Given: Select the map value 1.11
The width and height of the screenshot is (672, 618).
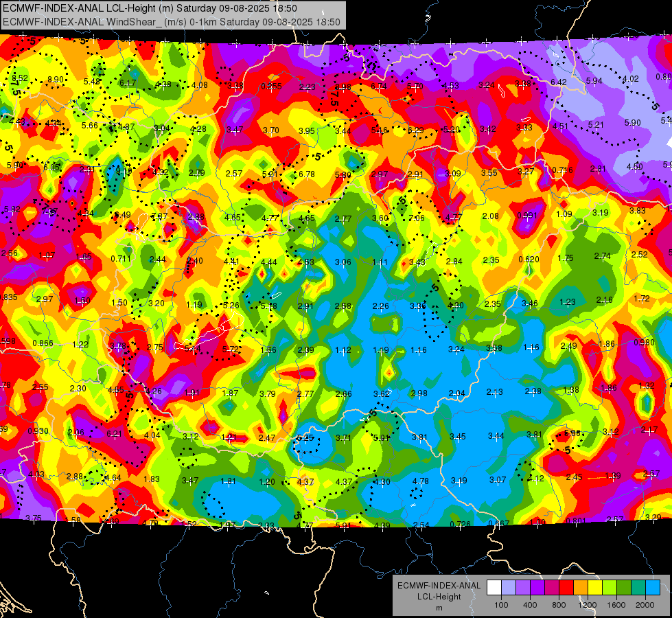Looking at the screenshot, I should (x=380, y=262).
